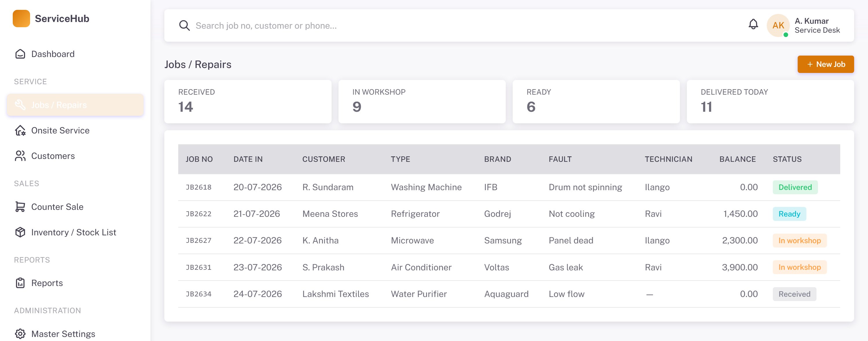Select customer S. Prakash

tap(323, 267)
